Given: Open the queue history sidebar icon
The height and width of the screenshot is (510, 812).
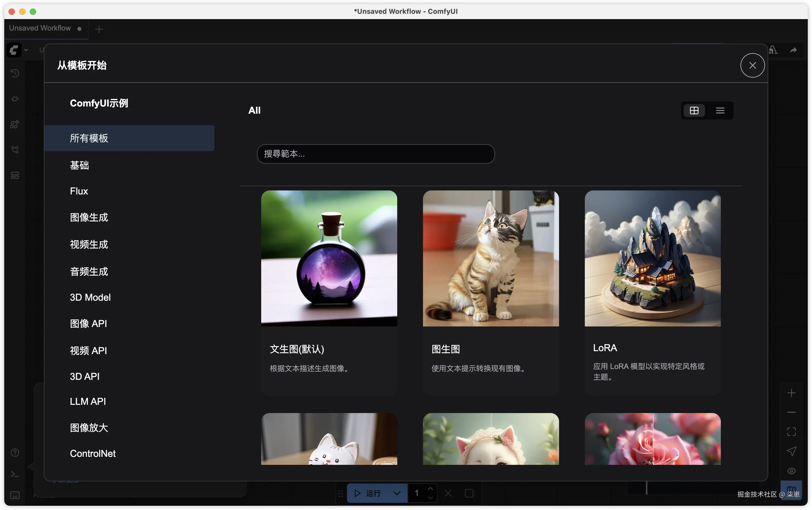Looking at the screenshot, I should click(15, 73).
